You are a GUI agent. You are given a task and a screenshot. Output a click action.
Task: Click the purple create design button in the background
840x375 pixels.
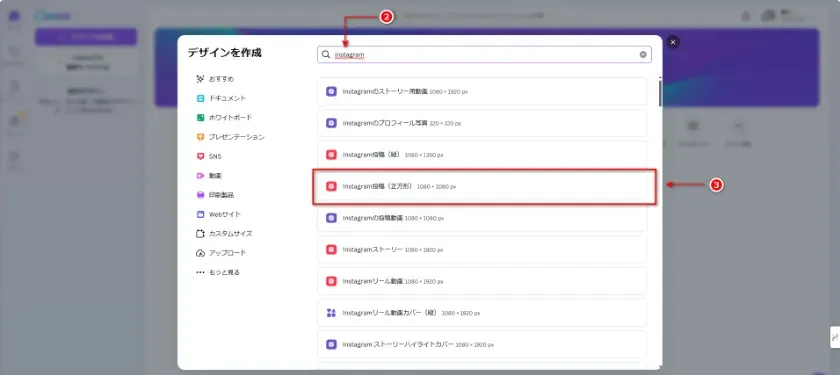[x=86, y=37]
